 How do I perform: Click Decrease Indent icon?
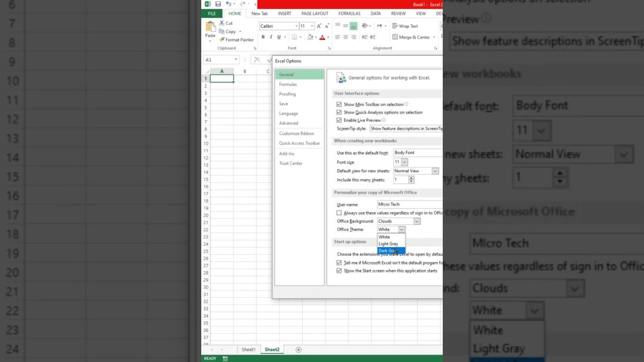coord(365,37)
